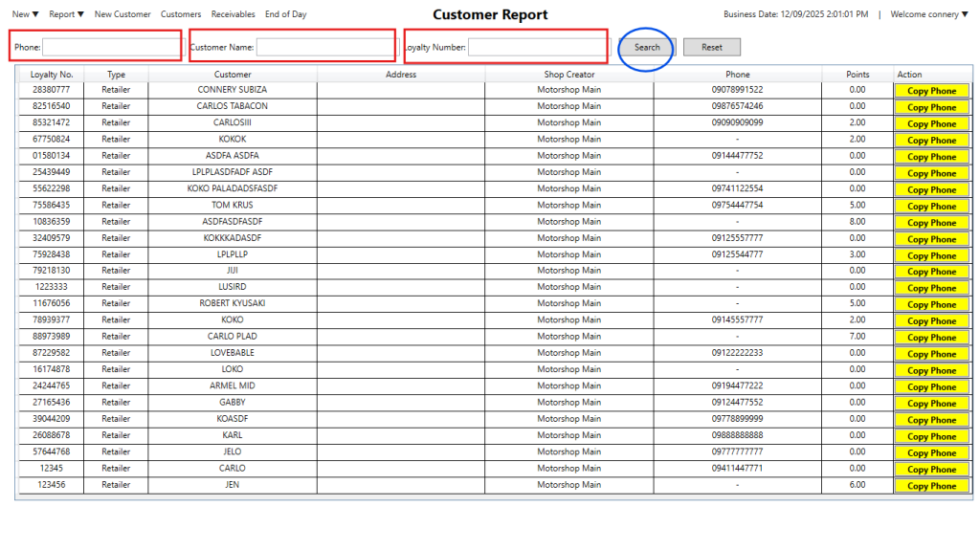Viewport: 980px width, 550px height.
Task: Copy phone for CONNERY SUBIZA
Action: pyautogui.click(x=931, y=91)
